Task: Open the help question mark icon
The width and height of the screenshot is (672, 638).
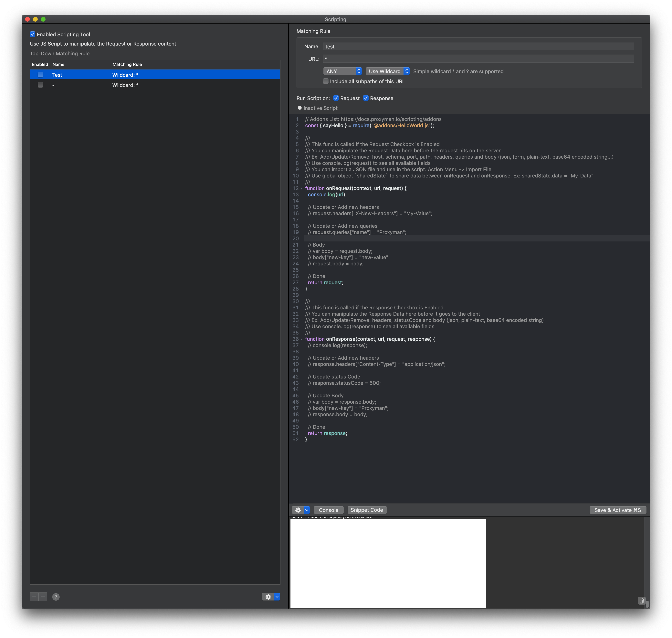Action: [56, 597]
